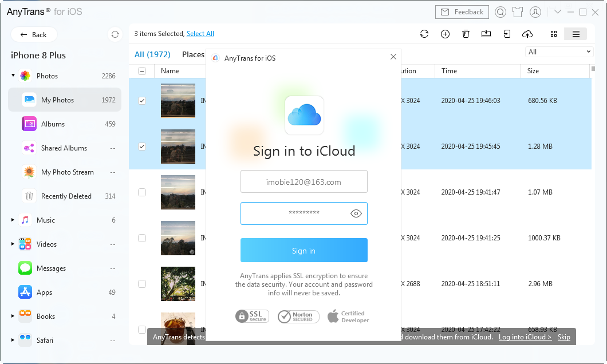Refresh the photo list
The width and height of the screenshot is (607, 364).
click(424, 34)
